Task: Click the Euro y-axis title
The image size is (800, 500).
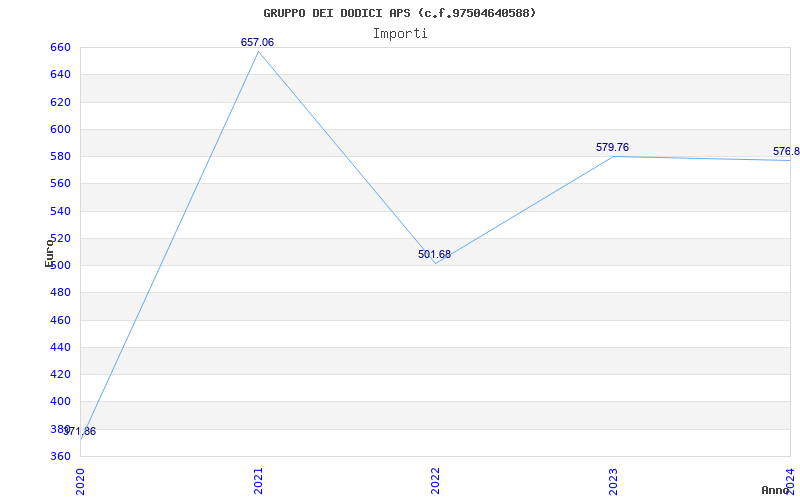Action: click(x=49, y=253)
